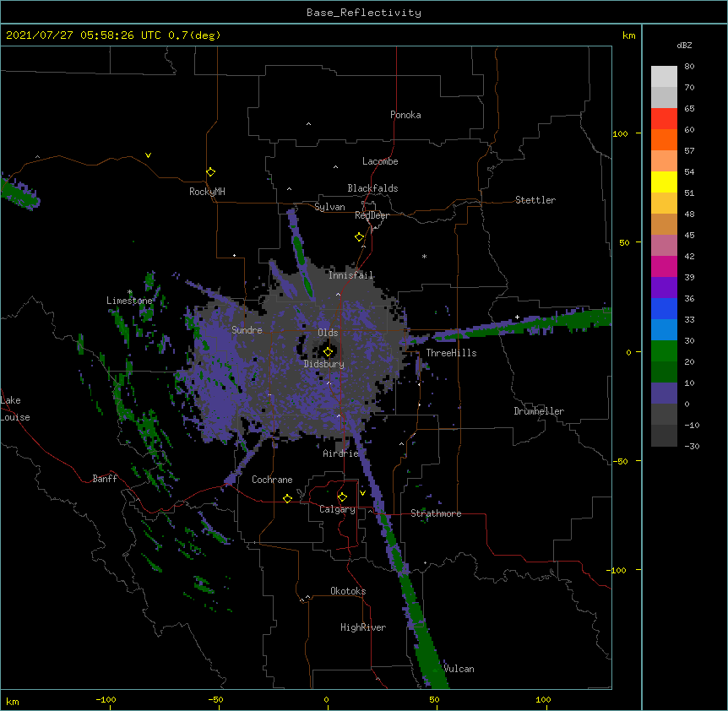Click the Okotoks city label
Image resolution: width=728 pixels, height=711 pixels.
point(348,591)
